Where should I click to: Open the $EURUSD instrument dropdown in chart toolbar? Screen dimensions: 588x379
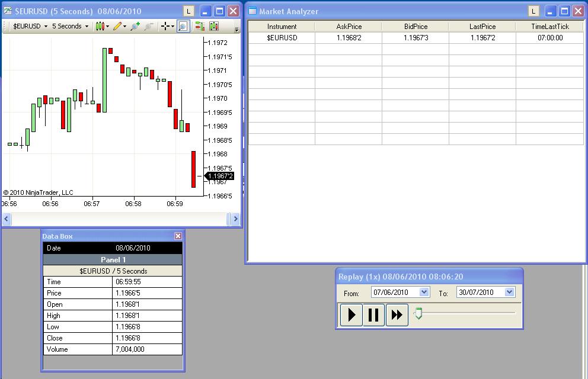coord(30,26)
